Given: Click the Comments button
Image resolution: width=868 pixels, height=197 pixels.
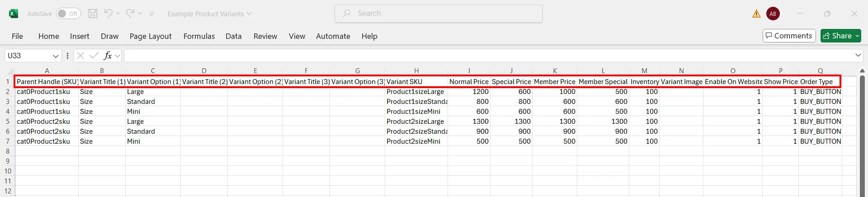Looking at the screenshot, I should [789, 36].
